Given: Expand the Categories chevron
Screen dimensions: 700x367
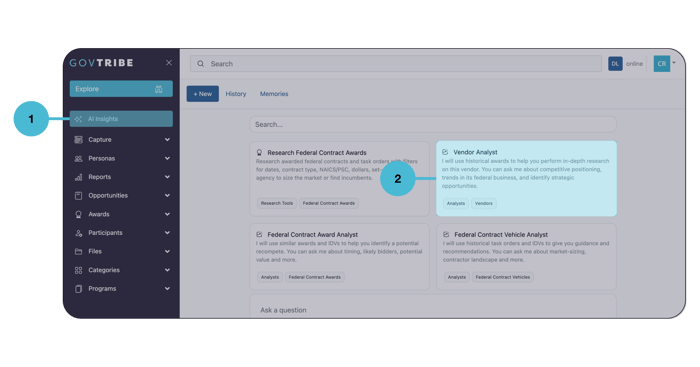Looking at the screenshot, I should click(167, 270).
